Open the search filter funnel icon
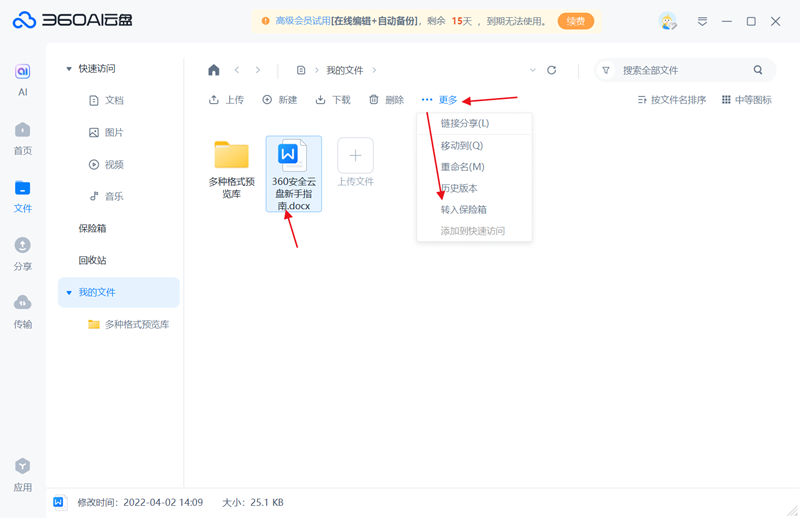The width and height of the screenshot is (800, 518). pos(606,70)
